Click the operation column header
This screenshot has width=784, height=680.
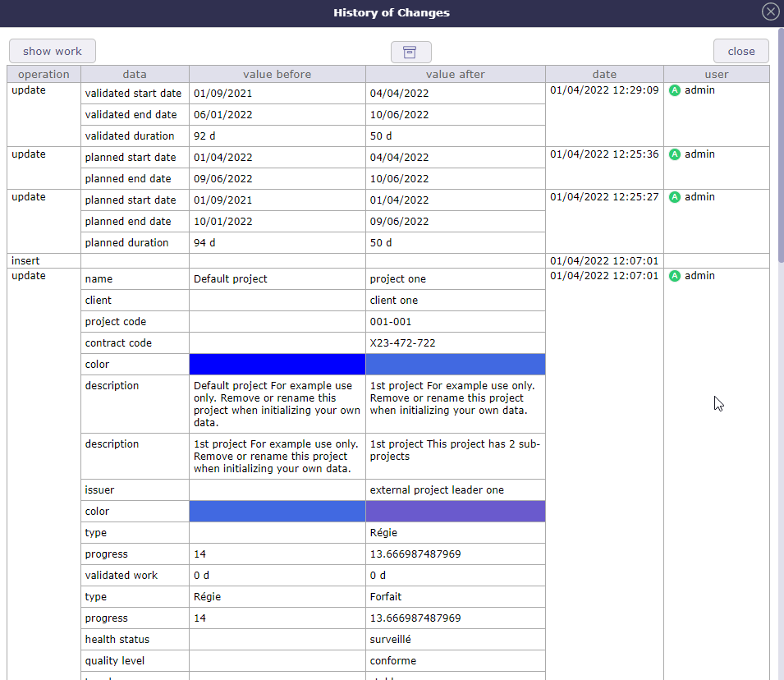[x=44, y=74]
